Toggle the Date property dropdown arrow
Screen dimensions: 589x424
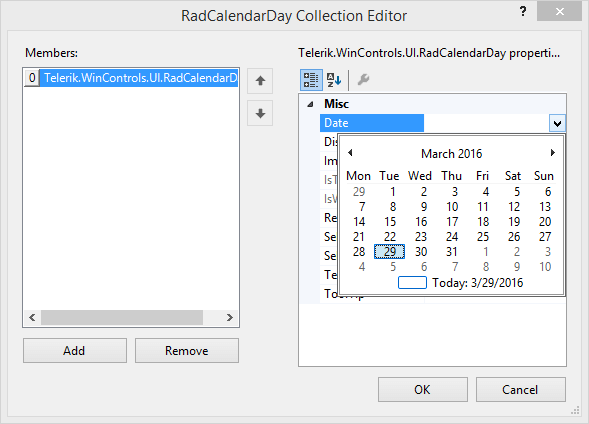[x=557, y=123]
